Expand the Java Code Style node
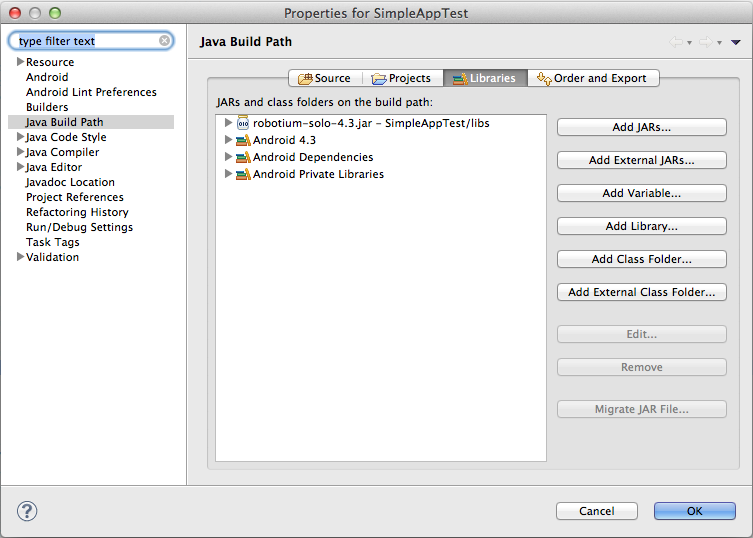 point(20,137)
